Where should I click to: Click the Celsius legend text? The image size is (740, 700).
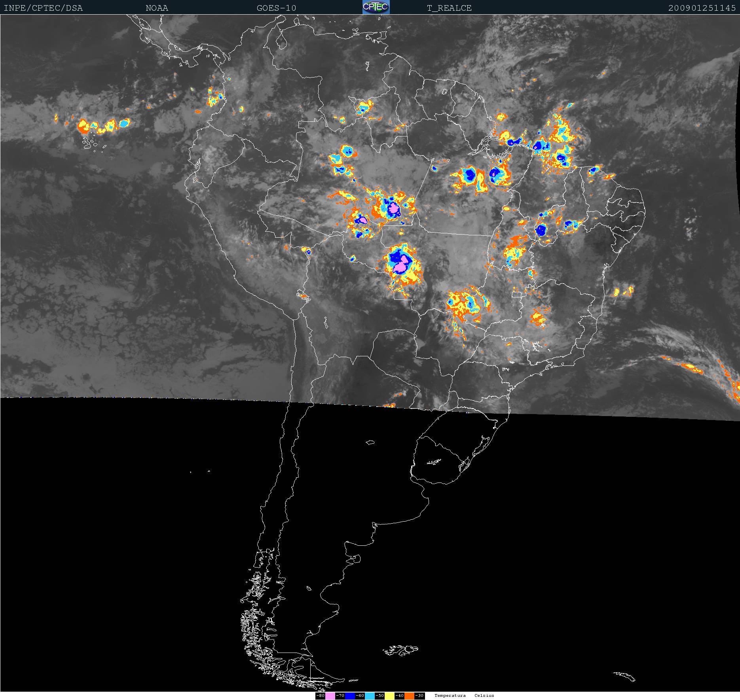point(484,696)
